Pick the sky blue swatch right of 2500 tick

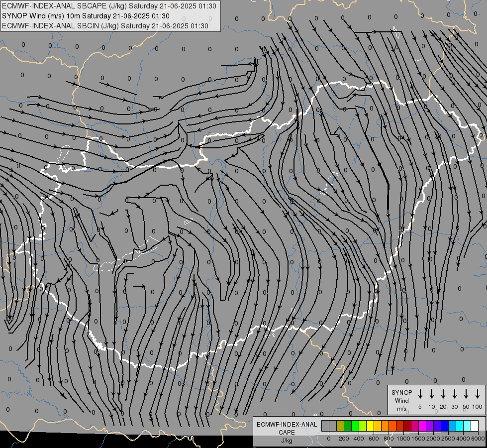coord(452,426)
